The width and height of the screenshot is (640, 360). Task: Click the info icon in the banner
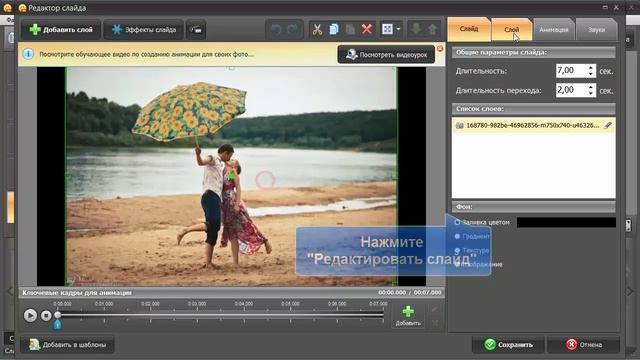pos(28,54)
